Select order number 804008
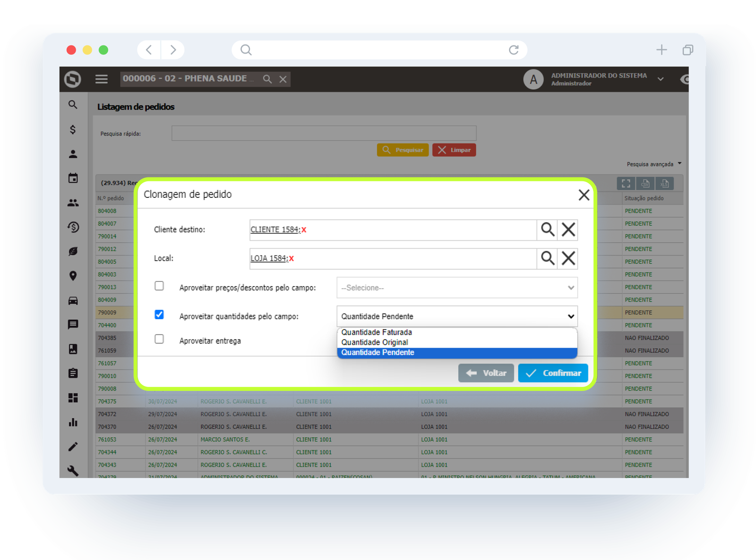This screenshot has height=560, width=756. [x=107, y=211]
